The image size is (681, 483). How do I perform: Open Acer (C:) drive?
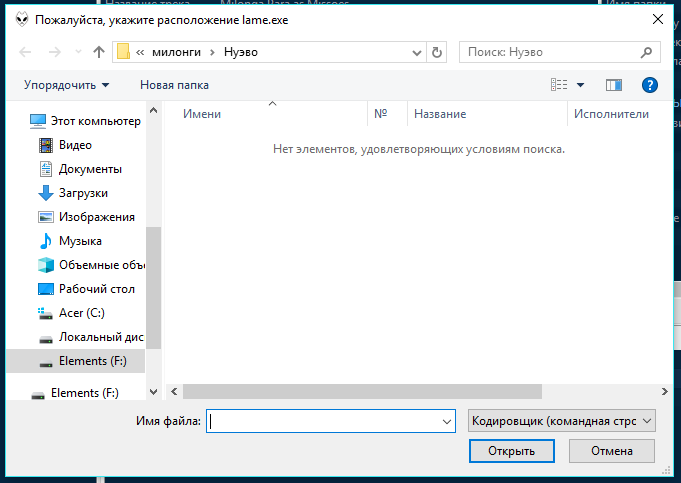[x=81, y=313]
